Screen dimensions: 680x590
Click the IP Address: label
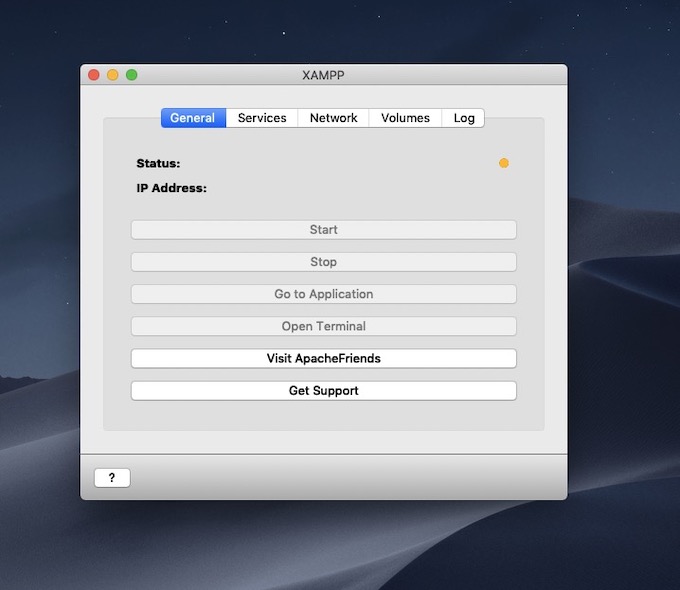(x=172, y=188)
